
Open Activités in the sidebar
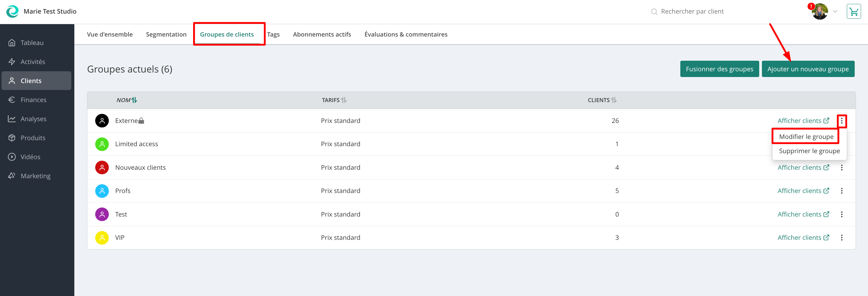pos(36,62)
